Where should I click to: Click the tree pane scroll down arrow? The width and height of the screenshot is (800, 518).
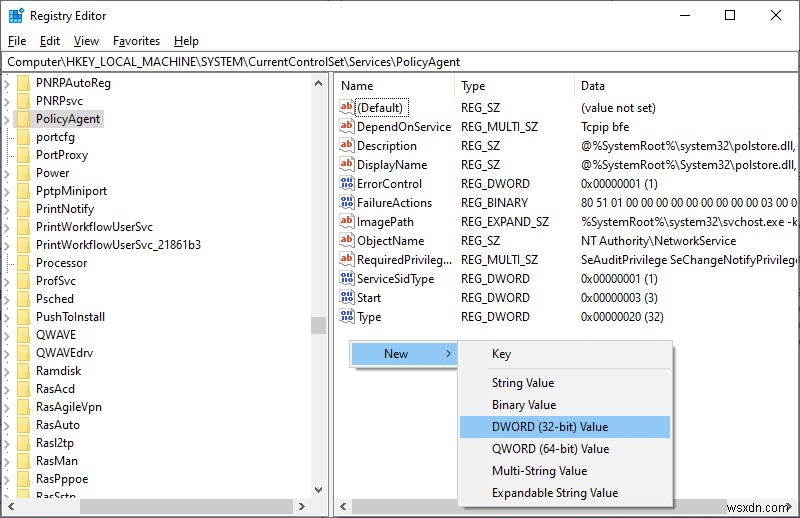click(318, 490)
